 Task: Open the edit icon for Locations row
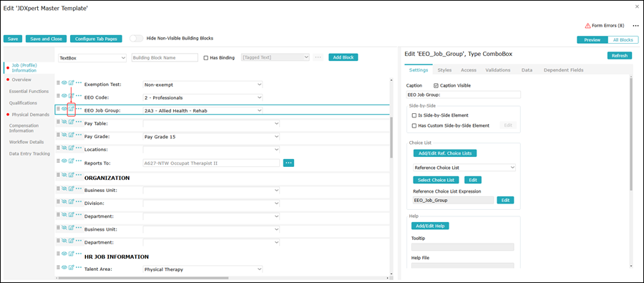72,148
